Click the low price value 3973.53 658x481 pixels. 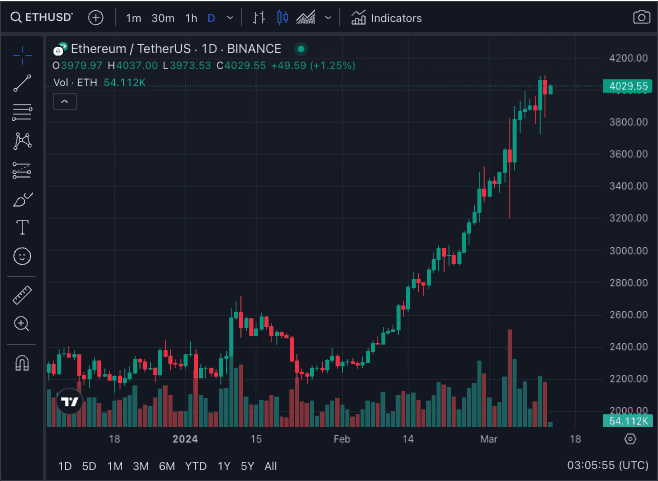190,65
